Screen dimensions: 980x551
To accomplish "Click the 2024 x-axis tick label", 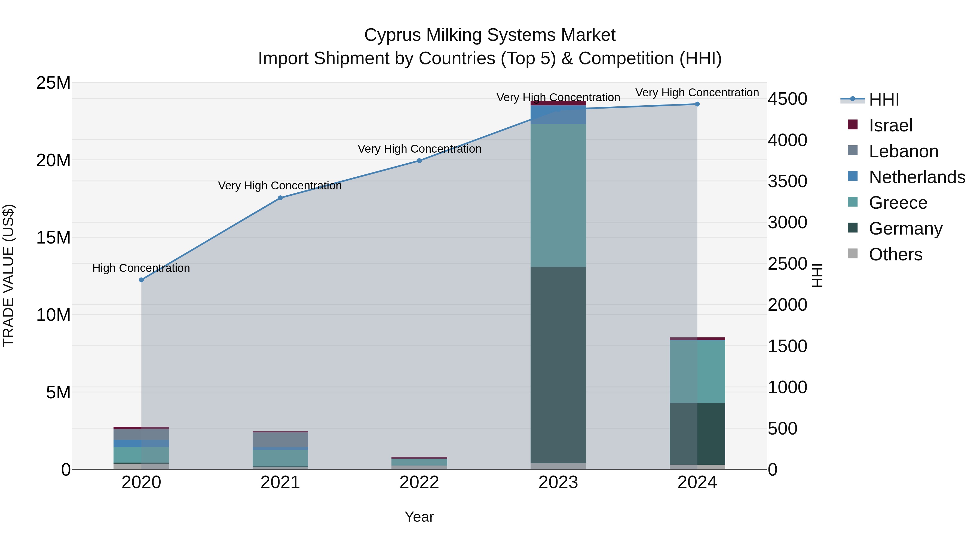I will 697,482.
